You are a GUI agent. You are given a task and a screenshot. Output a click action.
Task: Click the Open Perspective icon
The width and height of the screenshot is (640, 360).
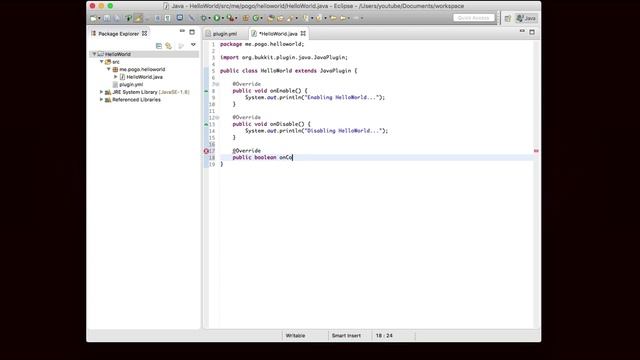508,18
